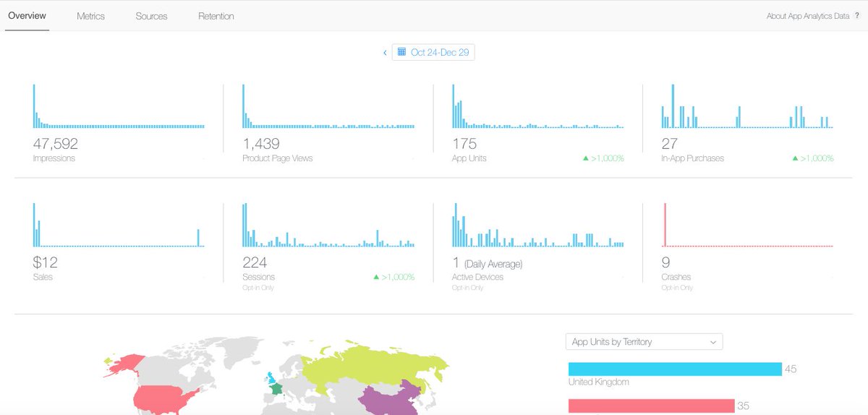Screen dimensions: 868x415
Task: Open About App Analytics Data link
Action: (808, 16)
